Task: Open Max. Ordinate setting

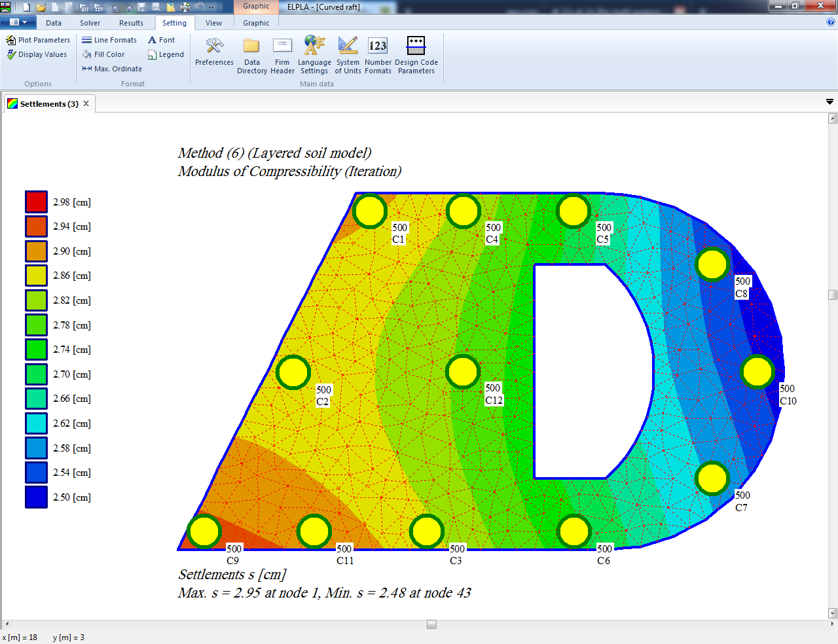Action: (112, 69)
